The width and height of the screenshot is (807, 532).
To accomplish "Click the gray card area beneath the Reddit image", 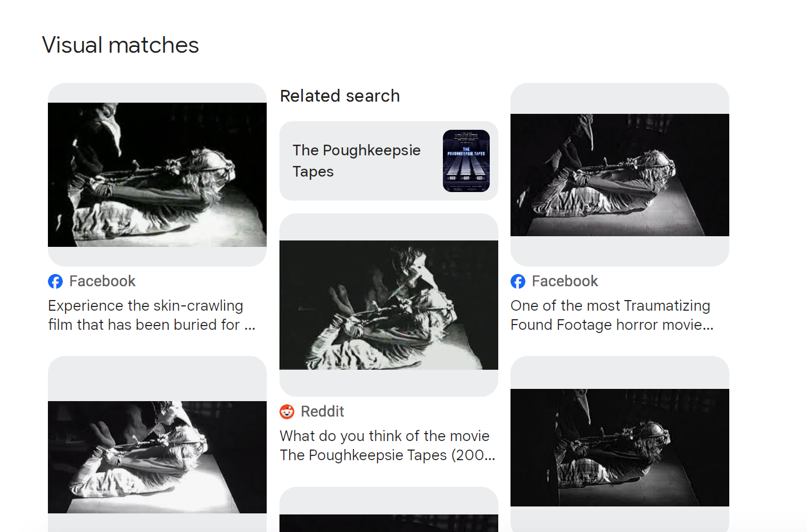I will pyautogui.click(x=389, y=383).
